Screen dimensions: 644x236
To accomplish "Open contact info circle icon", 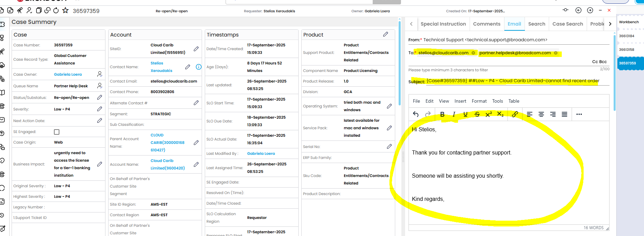I will point(199,67).
